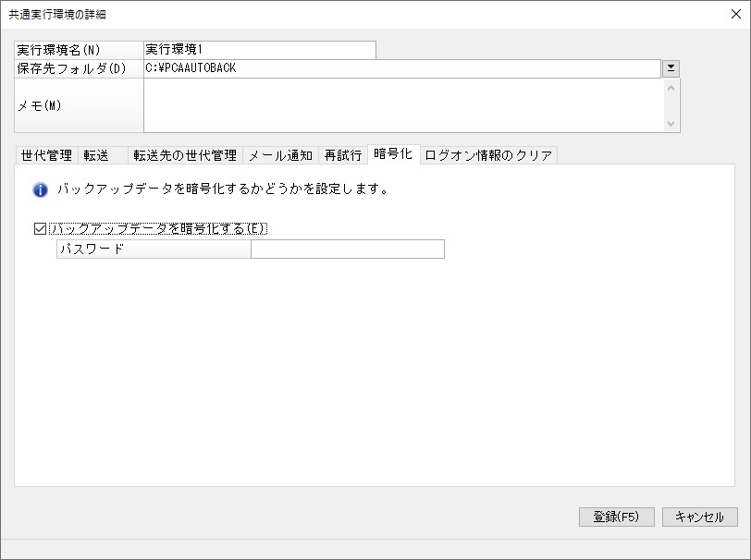Open the 転送 tab
This screenshot has height=560, width=751.
[103, 155]
